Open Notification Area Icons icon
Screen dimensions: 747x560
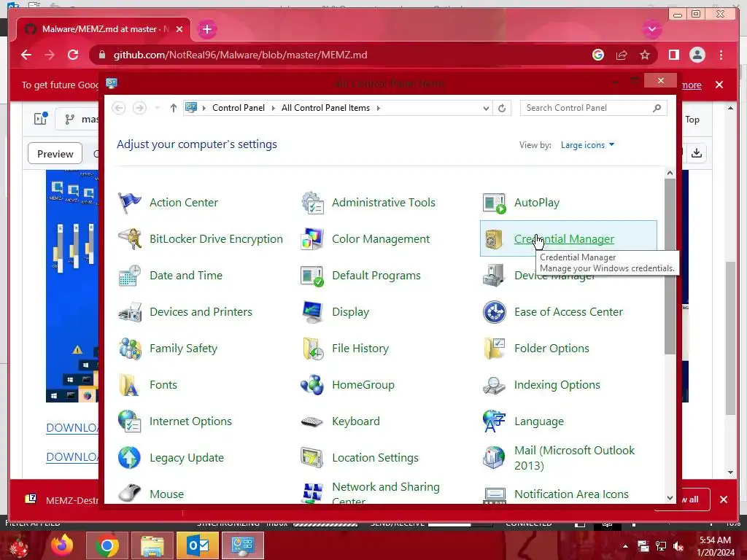[494, 495]
